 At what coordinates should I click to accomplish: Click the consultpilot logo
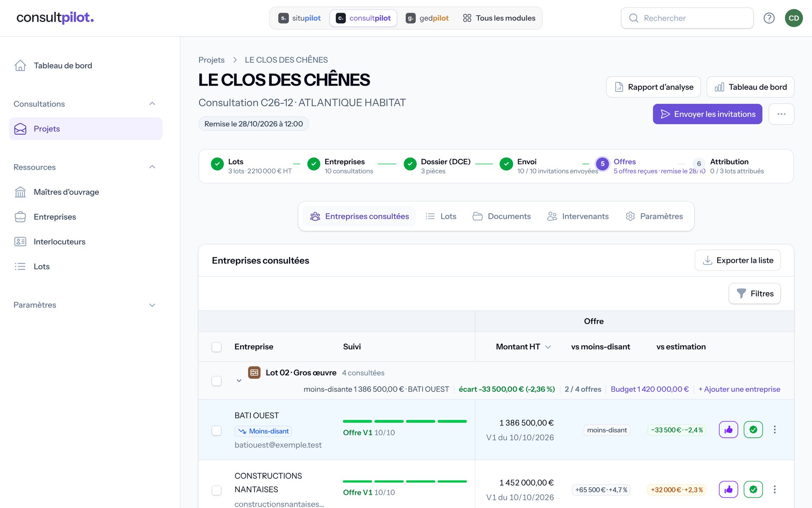[55, 17]
